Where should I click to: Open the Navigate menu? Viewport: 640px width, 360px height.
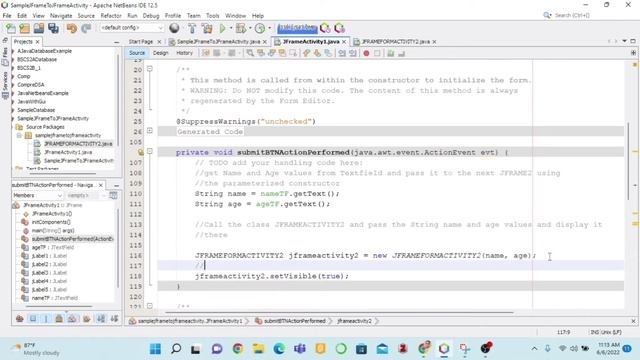61,16
